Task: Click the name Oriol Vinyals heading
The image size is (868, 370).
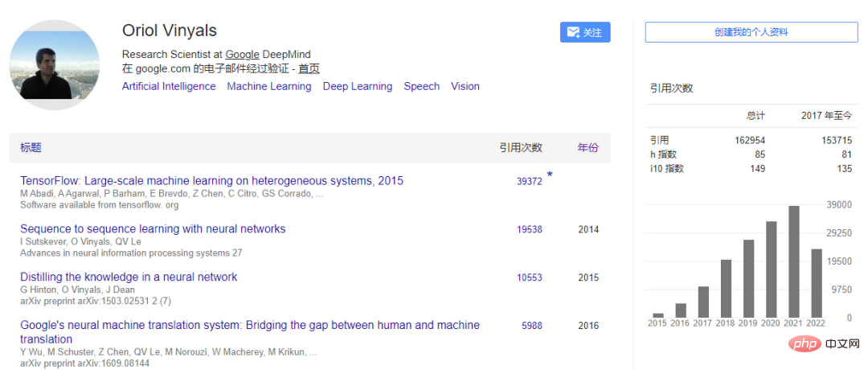Action: (170, 31)
